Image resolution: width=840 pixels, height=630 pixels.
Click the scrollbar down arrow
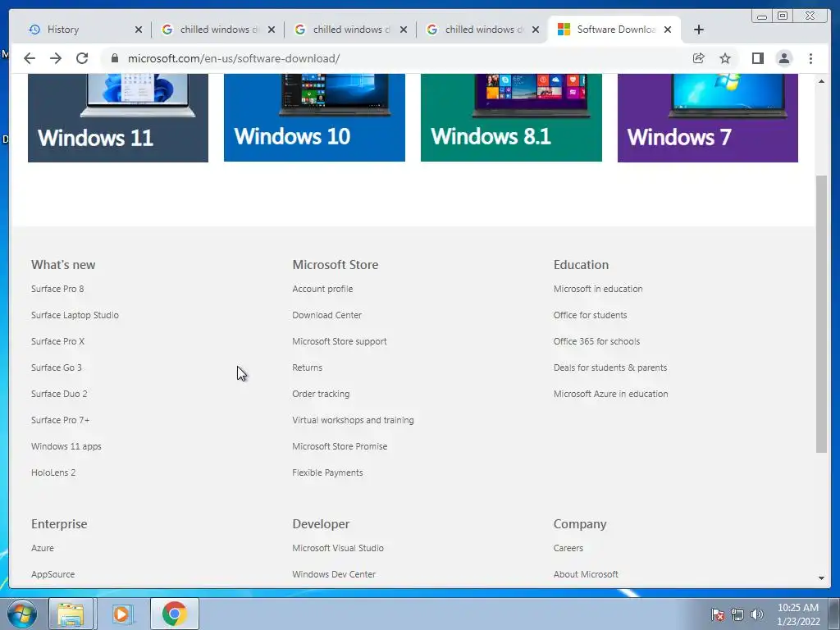(821, 578)
